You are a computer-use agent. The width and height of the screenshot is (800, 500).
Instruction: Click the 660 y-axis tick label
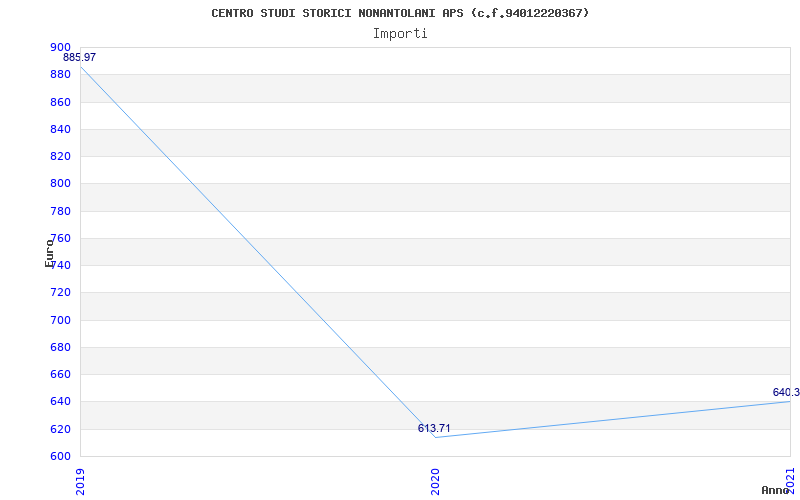60,374
